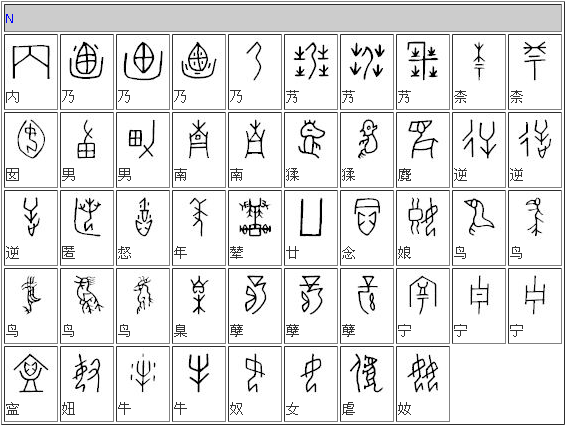This screenshot has width=566, height=426.
Task: Select the 乃 single-stroke glyph tile
Action: pyautogui.click(x=255, y=72)
